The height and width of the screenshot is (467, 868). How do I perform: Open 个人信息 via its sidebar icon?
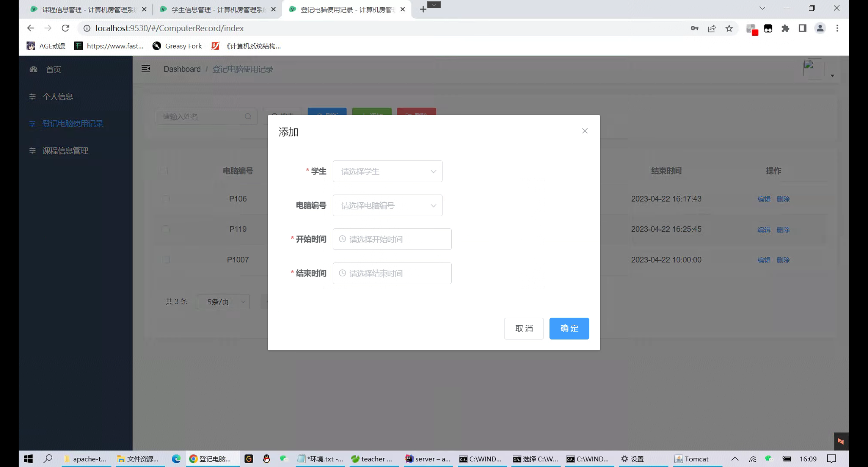coord(32,97)
